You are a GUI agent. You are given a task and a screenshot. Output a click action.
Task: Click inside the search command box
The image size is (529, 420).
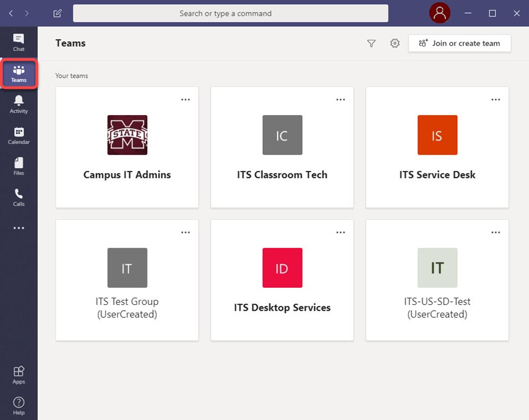[230, 13]
